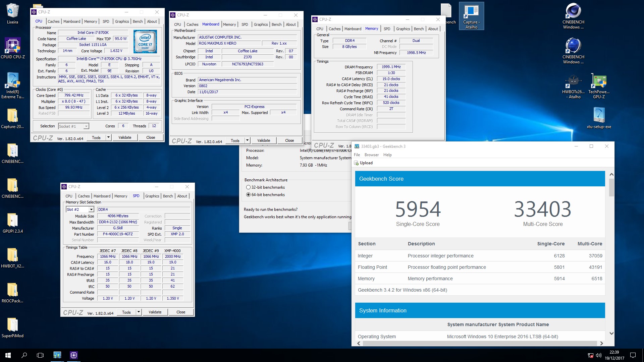
Task: Click Tools button in SPD window
Action: [126, 312]
